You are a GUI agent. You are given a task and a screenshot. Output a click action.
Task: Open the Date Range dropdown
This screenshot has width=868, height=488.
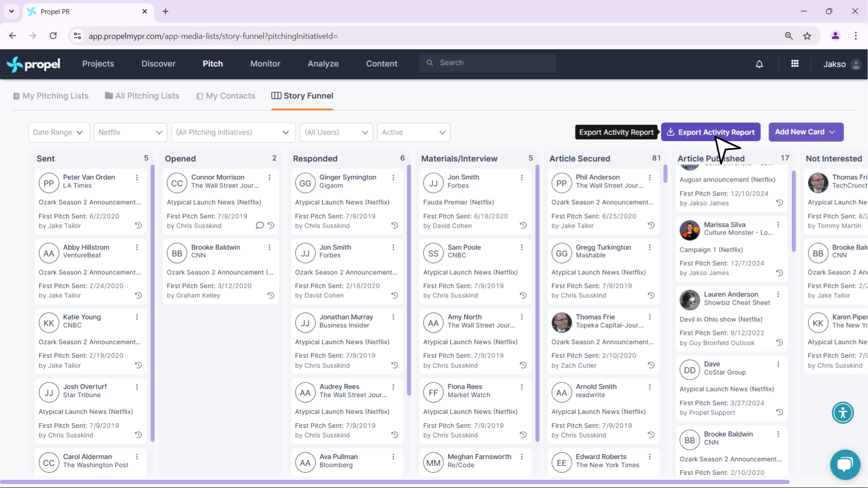[59, 132]
